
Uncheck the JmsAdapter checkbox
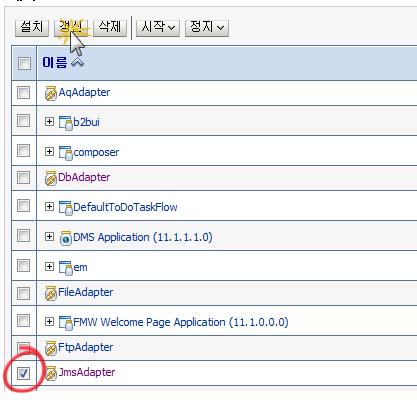pyautogui.click(x=24, y=373)
